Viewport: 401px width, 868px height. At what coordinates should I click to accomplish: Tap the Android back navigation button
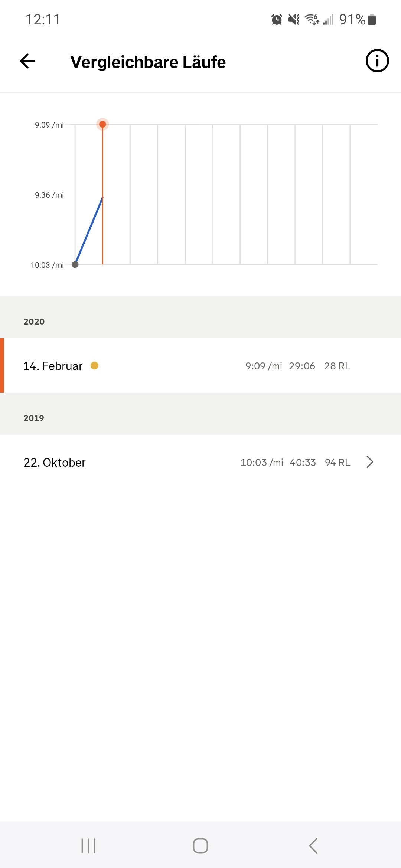point(313,846)
